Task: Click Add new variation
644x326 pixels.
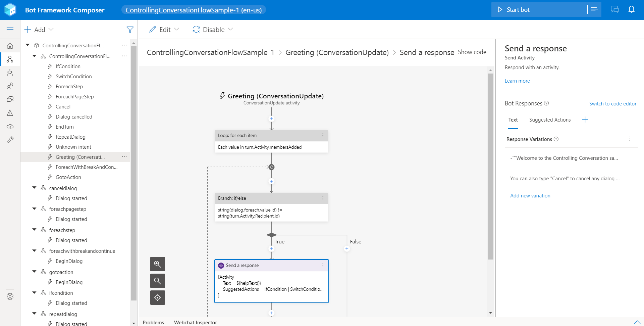Action: point(530,196)
